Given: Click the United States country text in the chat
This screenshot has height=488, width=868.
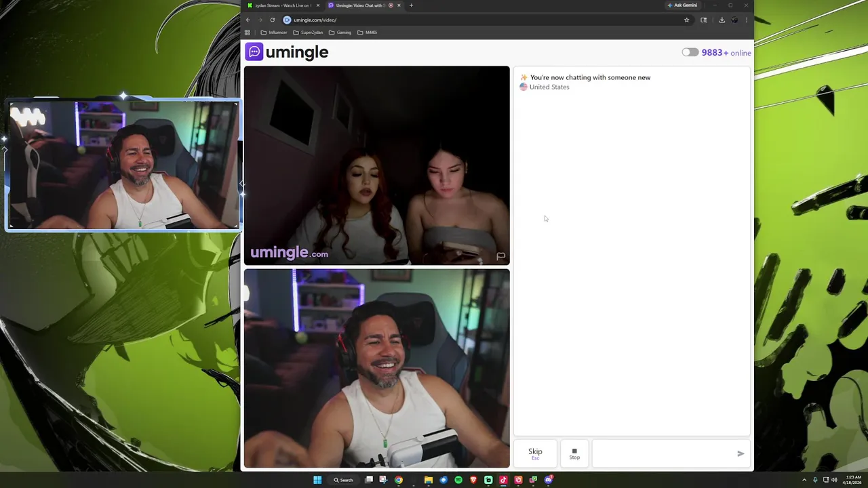Looking at the screenshot, I should click(x=549, y=87).
